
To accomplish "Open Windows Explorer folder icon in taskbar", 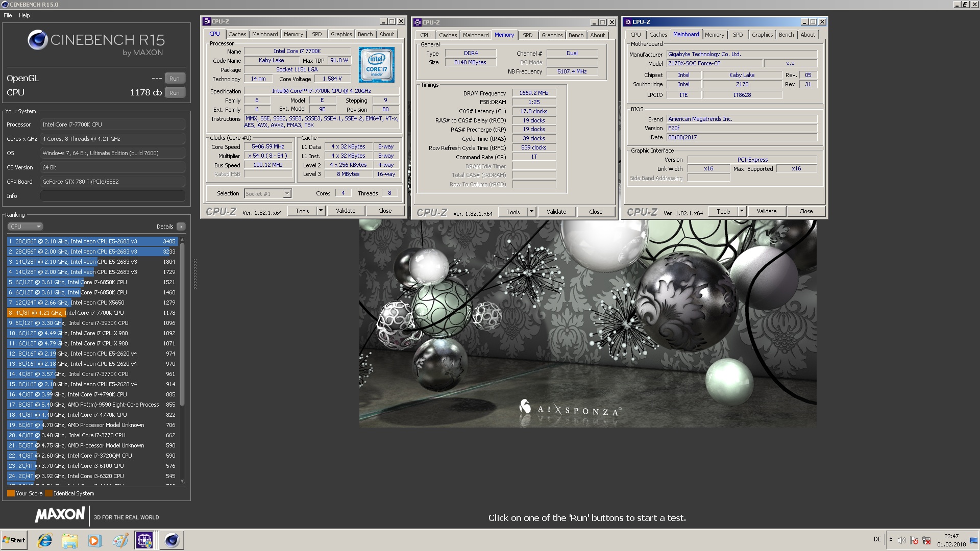I will [x=70, y=540].
